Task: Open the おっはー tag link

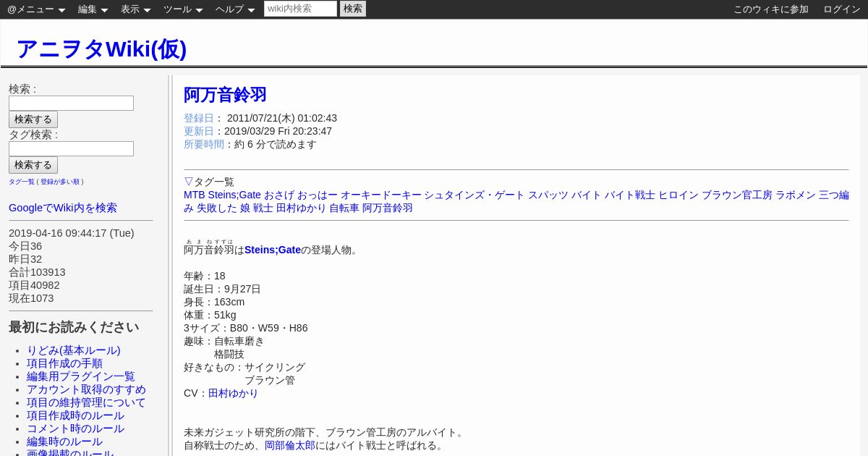Action: pyautogui.click(x=318, y=195)
